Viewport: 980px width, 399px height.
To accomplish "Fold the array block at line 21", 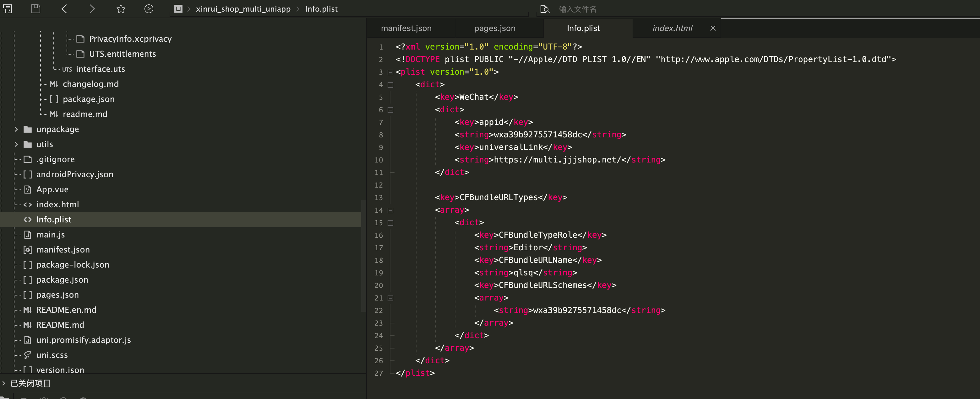I will [390, 298].
